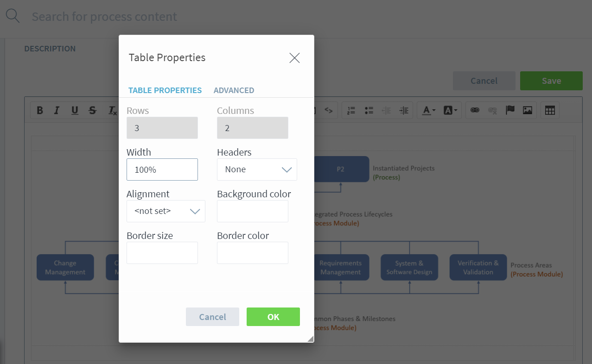Screen dimensions: 592x364
Task: Open the text background color dropdown
Action: coord(451,110)
